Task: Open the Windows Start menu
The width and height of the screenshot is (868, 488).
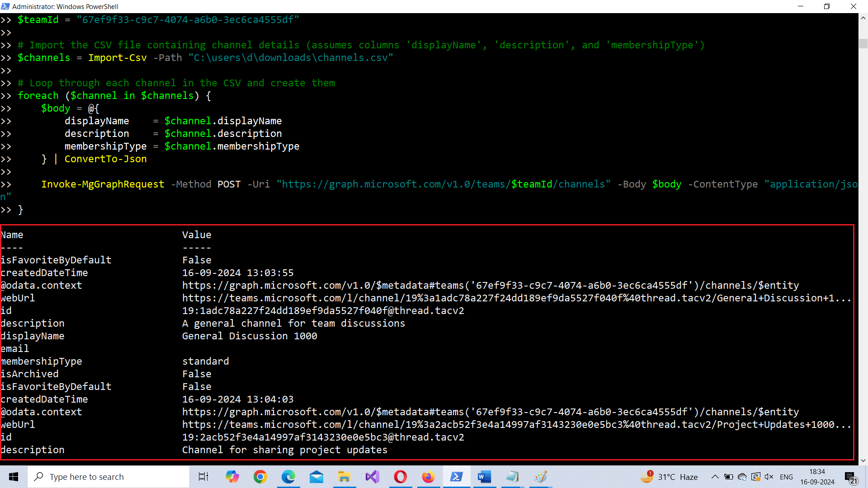Action: point(14,477)
